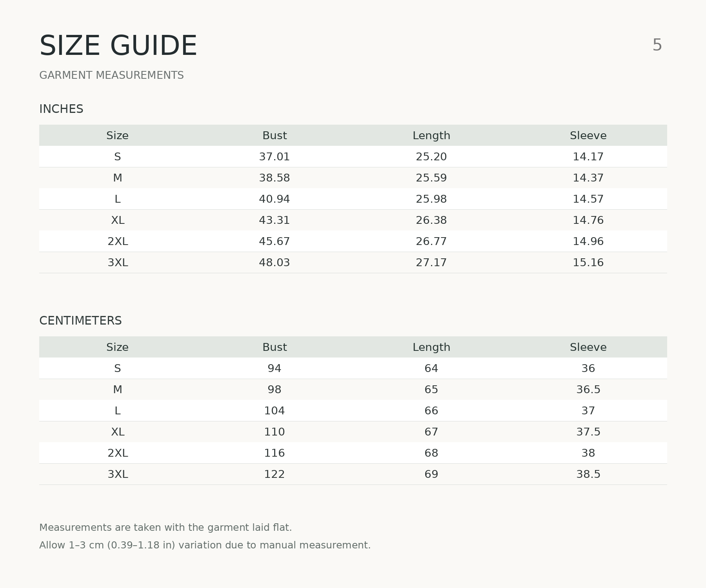The width and height of the screenshot is (706, 588).
Task: Click the XL size cell in inches table
Action: point(118,220)
